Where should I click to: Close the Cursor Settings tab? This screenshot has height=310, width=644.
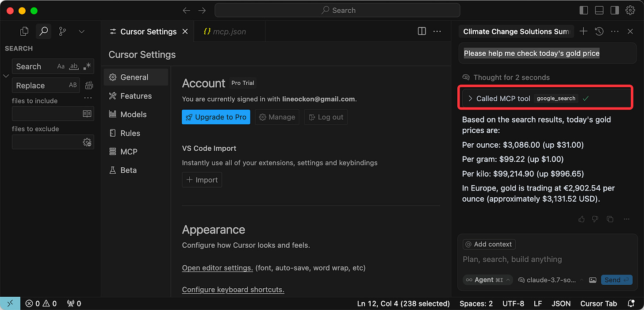[x=185, y=31]
